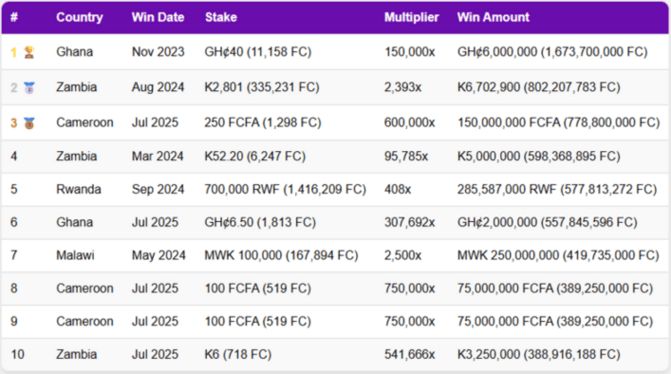Click the GH¢6,000,000 win amount
This screenshot has width=671, height=374.
click(x=552, y=52)
